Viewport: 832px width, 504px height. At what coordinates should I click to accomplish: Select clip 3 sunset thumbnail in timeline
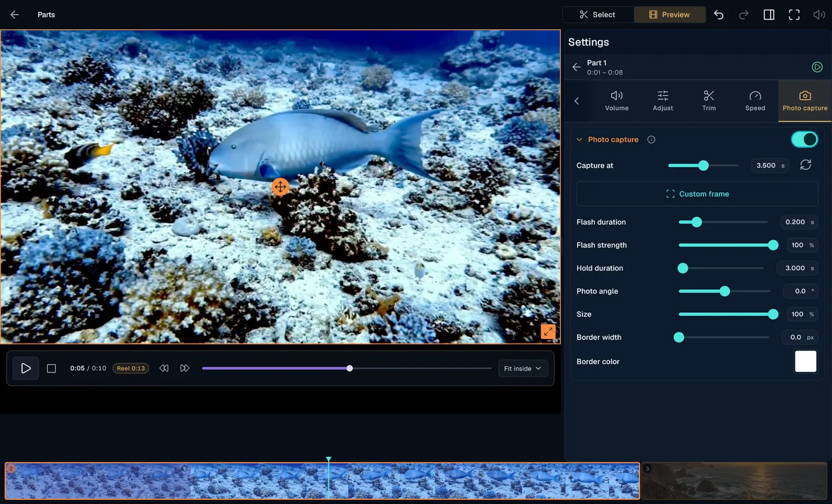(734, 481)
